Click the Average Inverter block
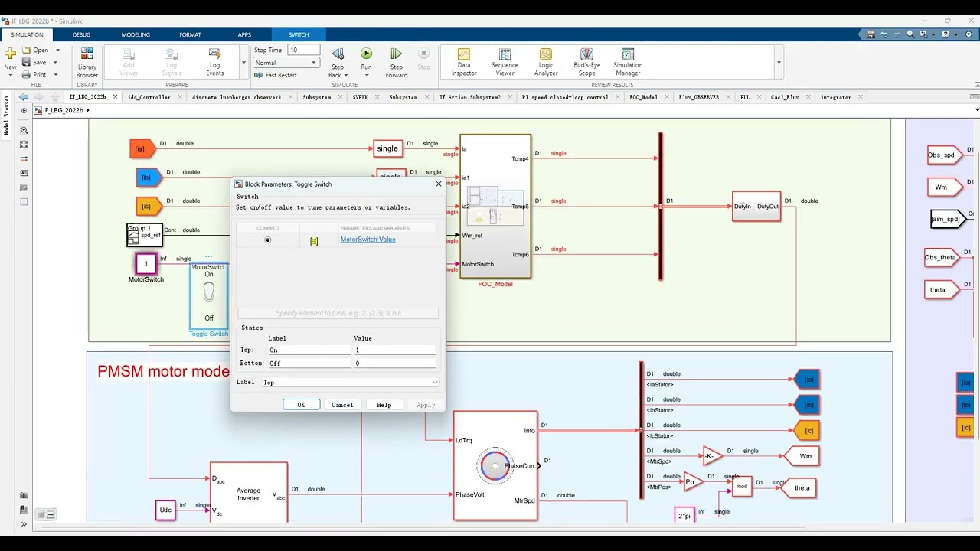 tap(249, 494)
